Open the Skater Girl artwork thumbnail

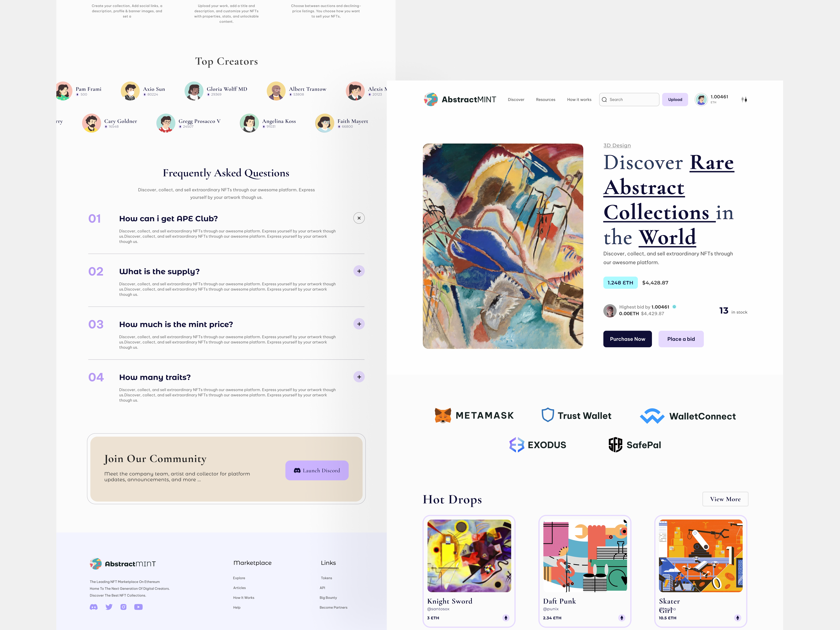701,556
